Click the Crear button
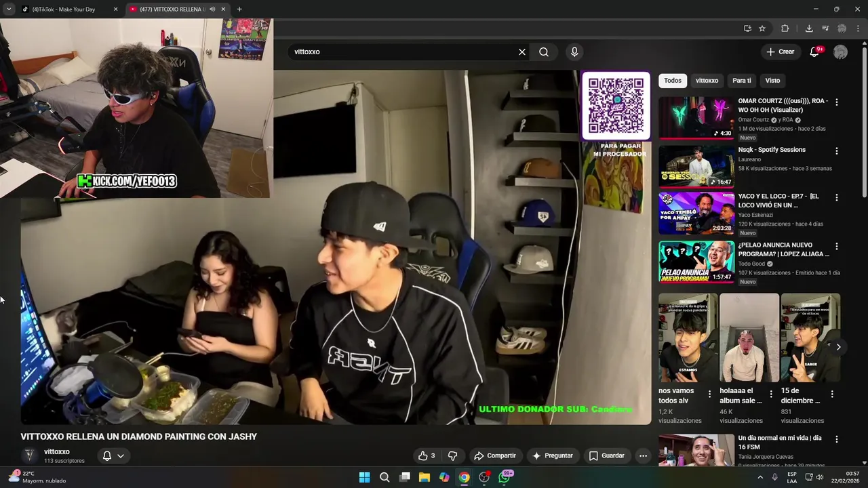868x488 pixels. pyautogui.click(x=781, y=52)
